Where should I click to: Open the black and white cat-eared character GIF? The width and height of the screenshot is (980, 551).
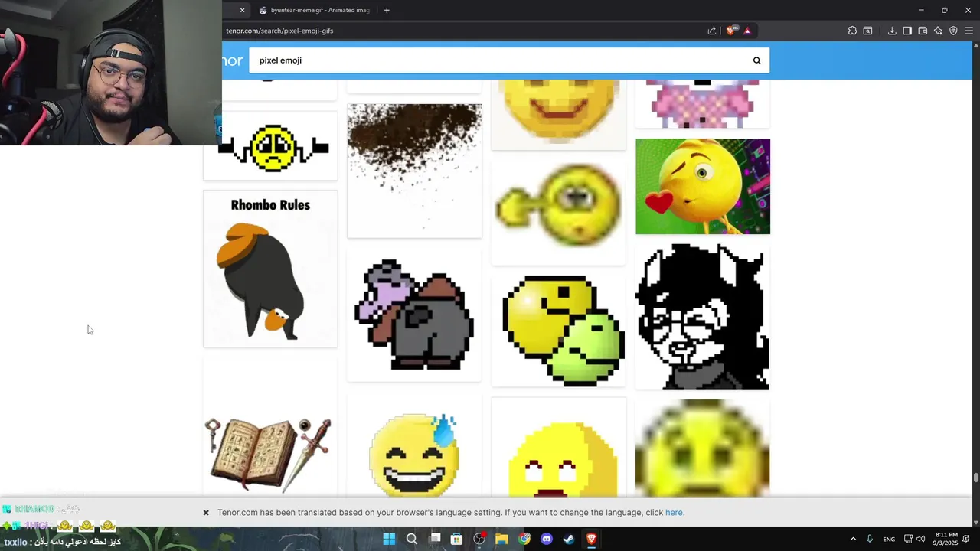point(703,316)
